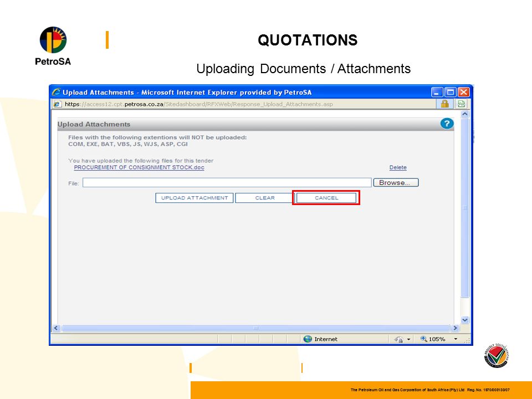Click into the File path input field
The width and height of the screenshot is (532, 399).
[227, 182]
